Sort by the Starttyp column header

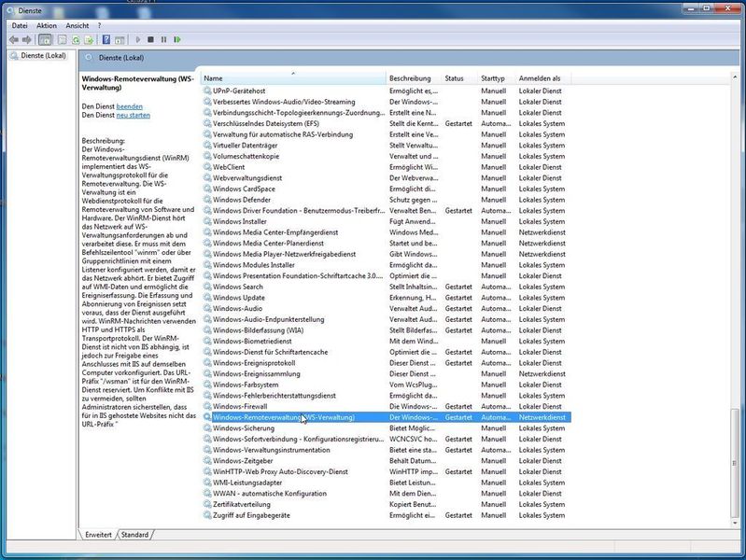pos(496,78)
